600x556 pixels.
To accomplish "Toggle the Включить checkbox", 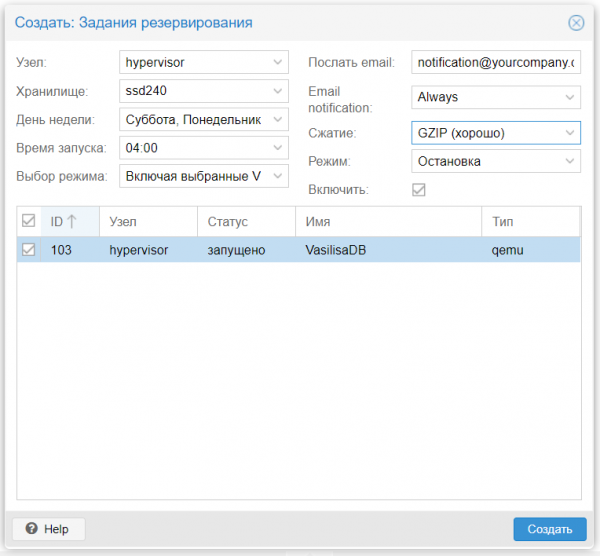I will 419,189.
